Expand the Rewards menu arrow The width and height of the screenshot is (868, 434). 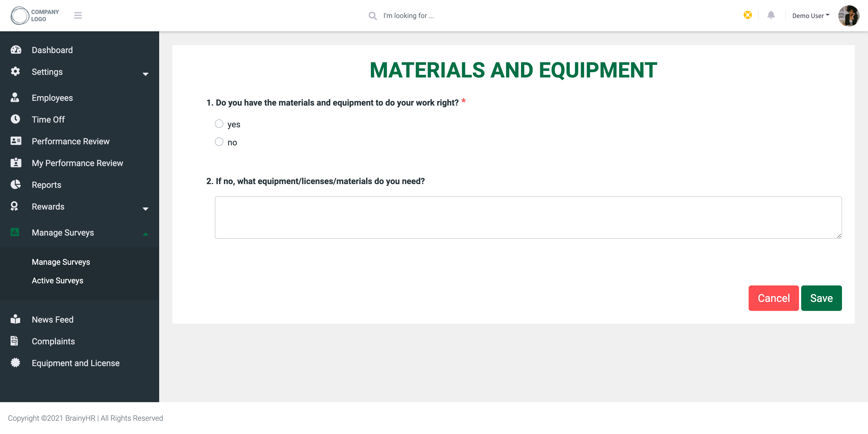[x=146, y=209]
